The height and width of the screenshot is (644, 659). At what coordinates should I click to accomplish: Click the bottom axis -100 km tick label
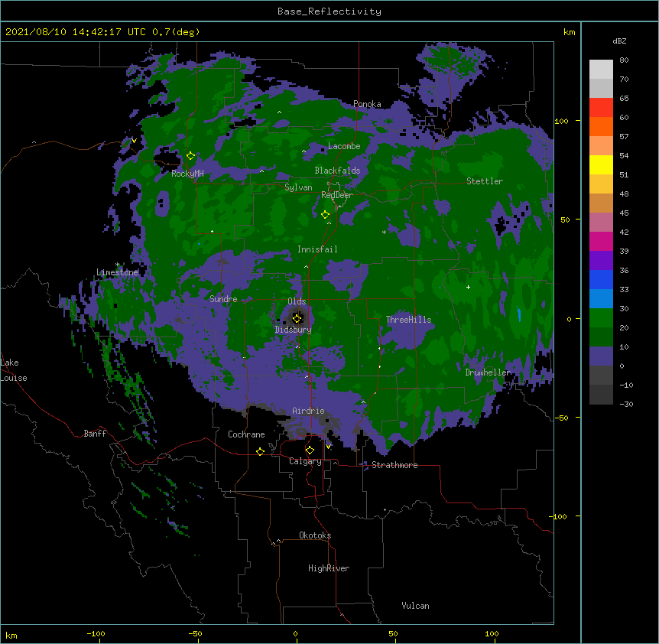96,633
